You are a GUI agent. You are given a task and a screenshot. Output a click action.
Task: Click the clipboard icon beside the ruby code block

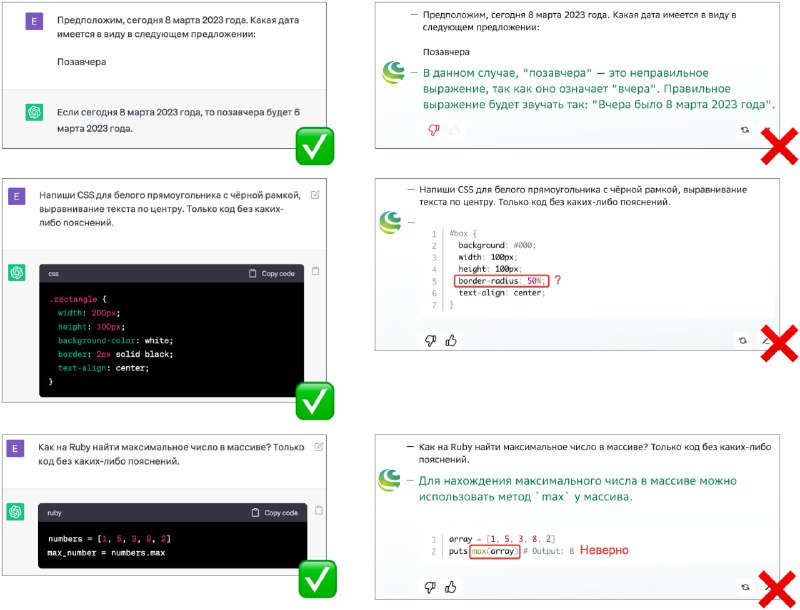[319, 511]
